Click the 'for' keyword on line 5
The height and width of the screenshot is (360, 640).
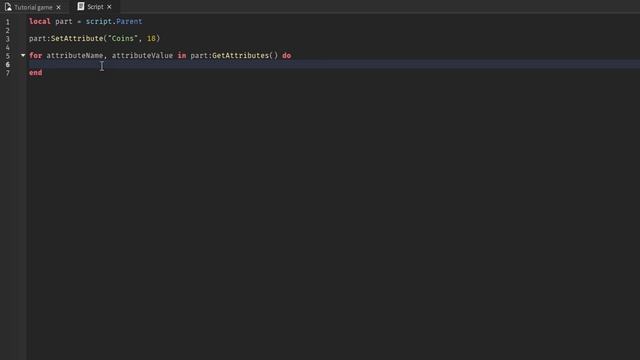36,55
